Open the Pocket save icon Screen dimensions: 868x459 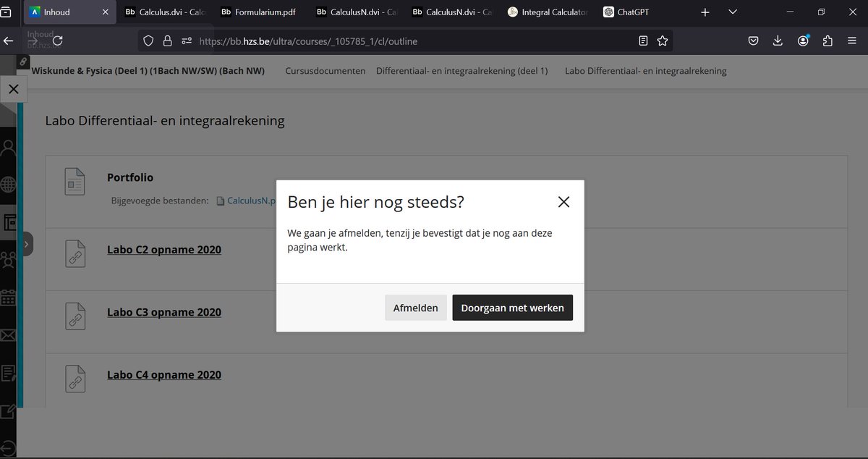[x=753, y=41]
